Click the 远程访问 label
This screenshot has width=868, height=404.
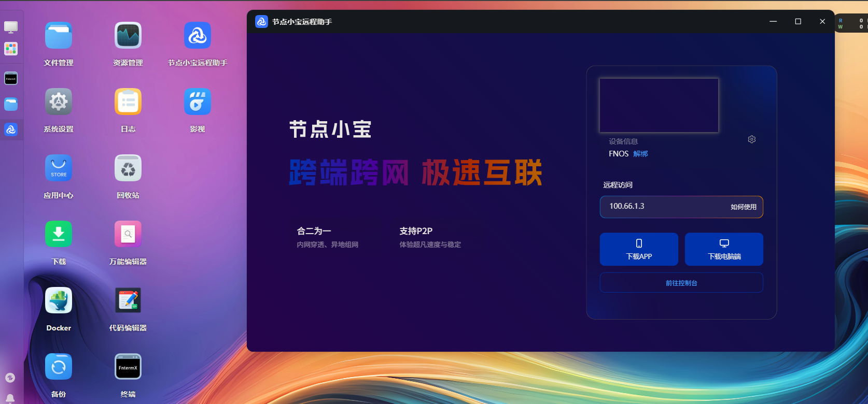pyautogui.click(x=618, y=185)
